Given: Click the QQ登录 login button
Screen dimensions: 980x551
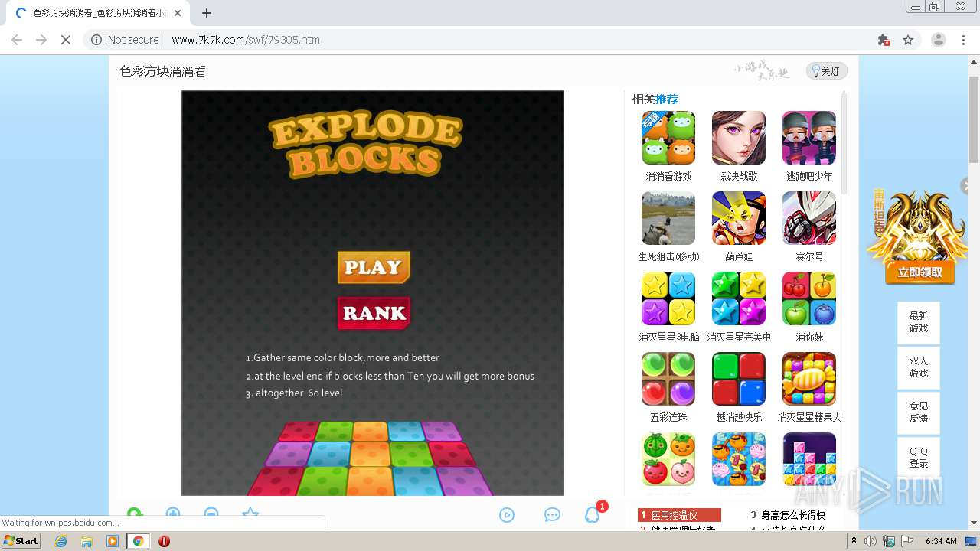Looking at the screenshot, I should tap(918, 457).
